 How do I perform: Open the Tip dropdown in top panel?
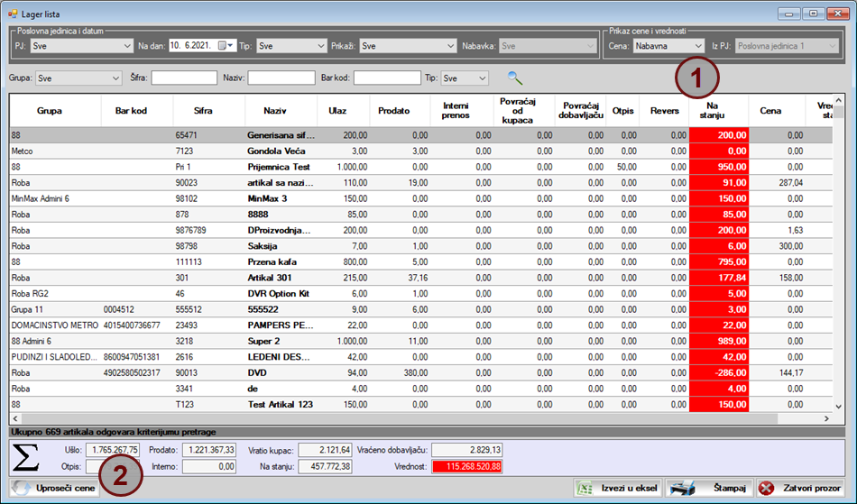292,46
